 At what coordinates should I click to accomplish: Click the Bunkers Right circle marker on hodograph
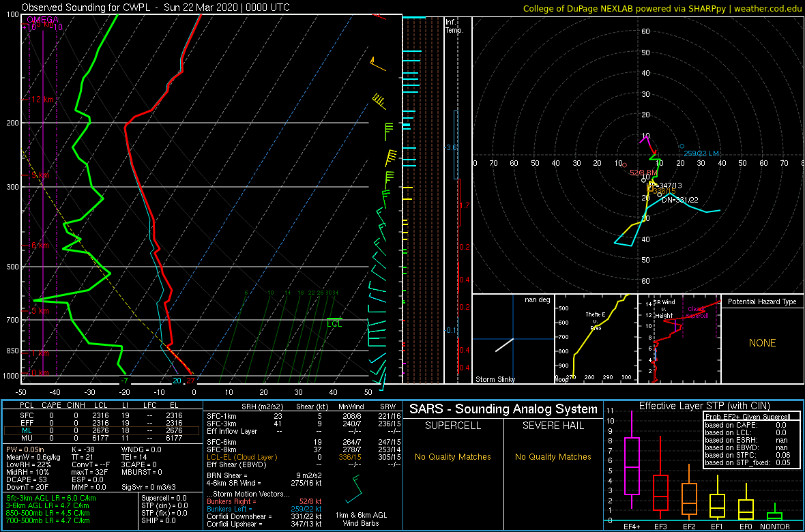pyautogui.click(x=624, y=165)
